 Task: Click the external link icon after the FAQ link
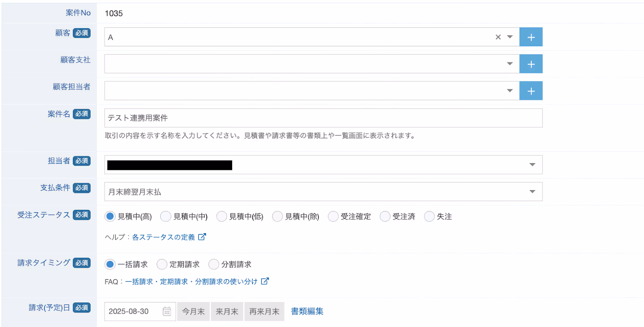click(265, 281)
